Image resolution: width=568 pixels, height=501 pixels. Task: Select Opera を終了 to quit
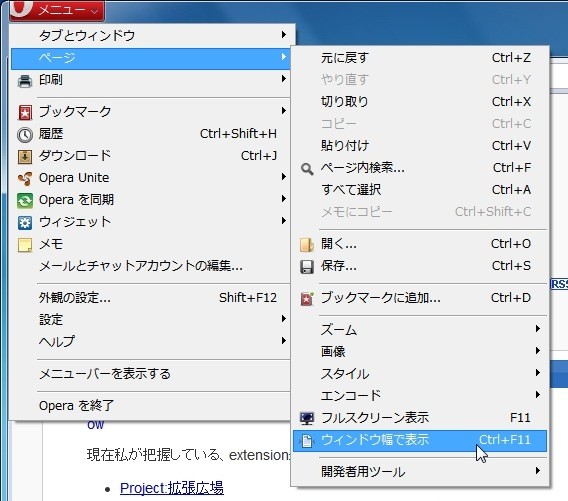click(x=151, y=406)
